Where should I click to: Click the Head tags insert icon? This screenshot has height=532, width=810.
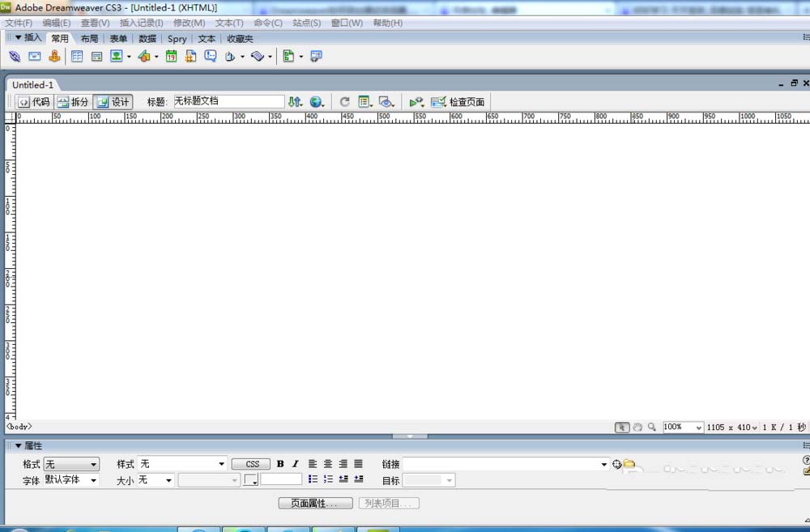[230, 57]
